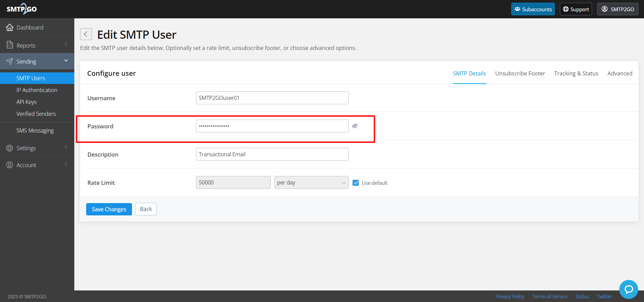Expand the Reports menu chevron
This screenshot has height=302, width=644.
[x=66, y=44]
